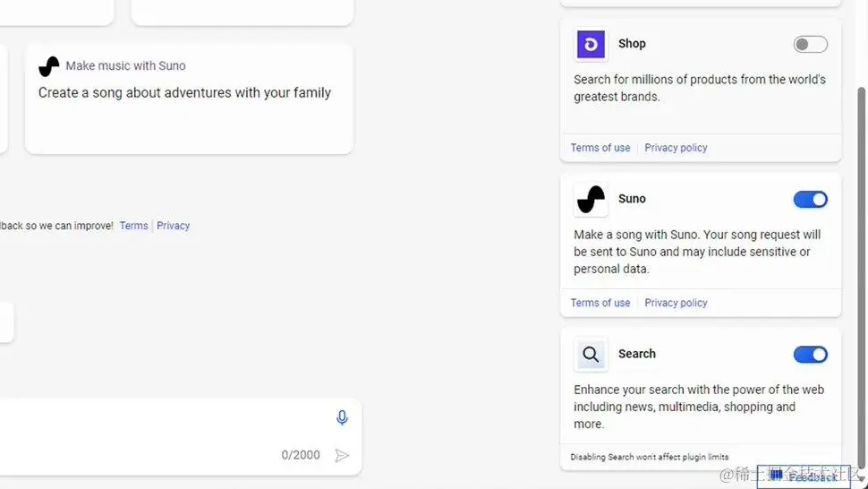Viewport: 868px width, 489px height.
Task: Enable the Shop plugin toggle
Action: coord(811,44)
